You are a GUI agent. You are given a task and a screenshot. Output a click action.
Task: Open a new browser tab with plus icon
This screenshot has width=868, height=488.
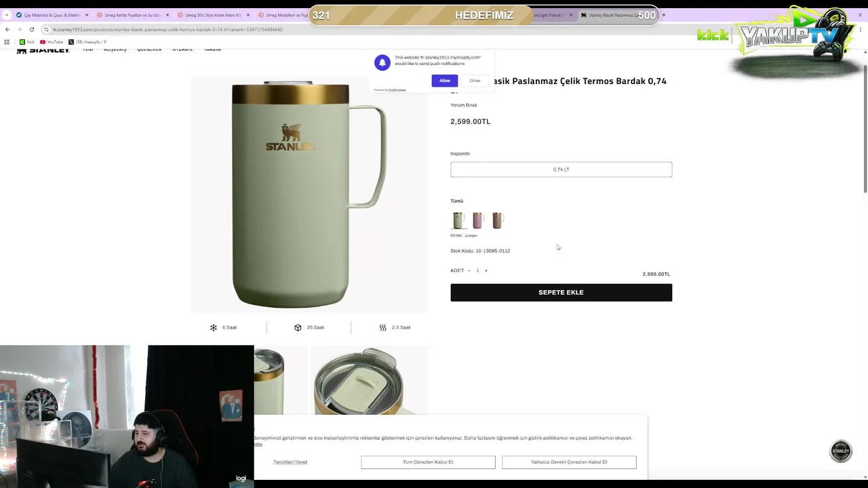pyautogui.click(x=663, y=15)
